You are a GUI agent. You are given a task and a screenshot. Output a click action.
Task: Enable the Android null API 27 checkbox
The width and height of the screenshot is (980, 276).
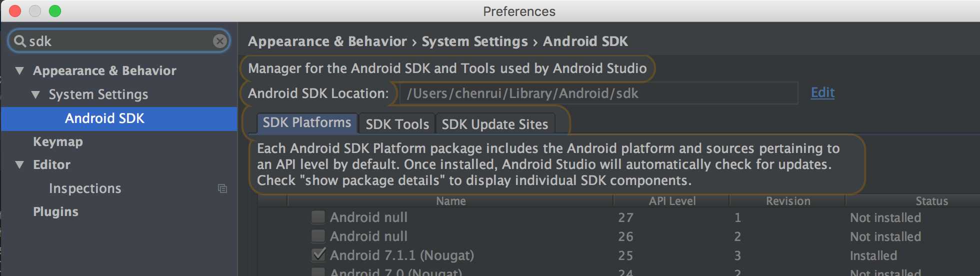(318, 217)
